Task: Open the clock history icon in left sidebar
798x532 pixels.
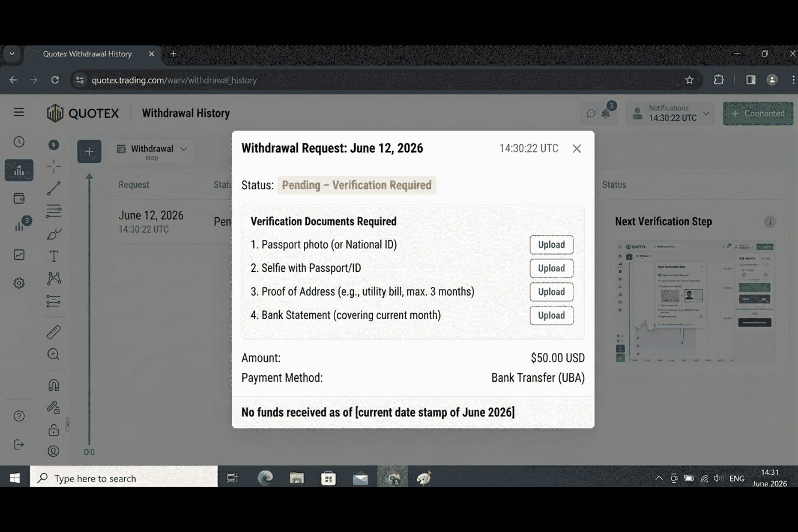Action: tap(19, 142)
